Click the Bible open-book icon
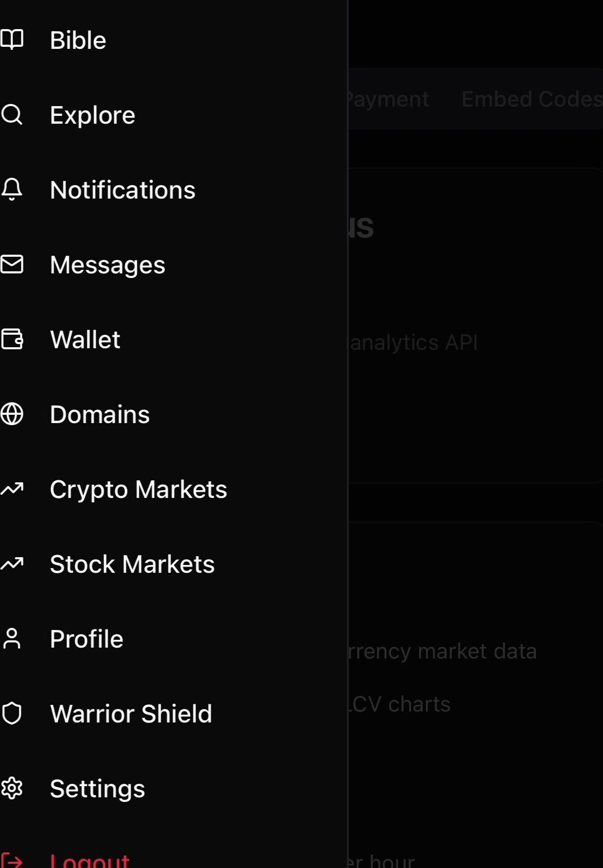Screen dimensions: 603x868 (12, 40)
